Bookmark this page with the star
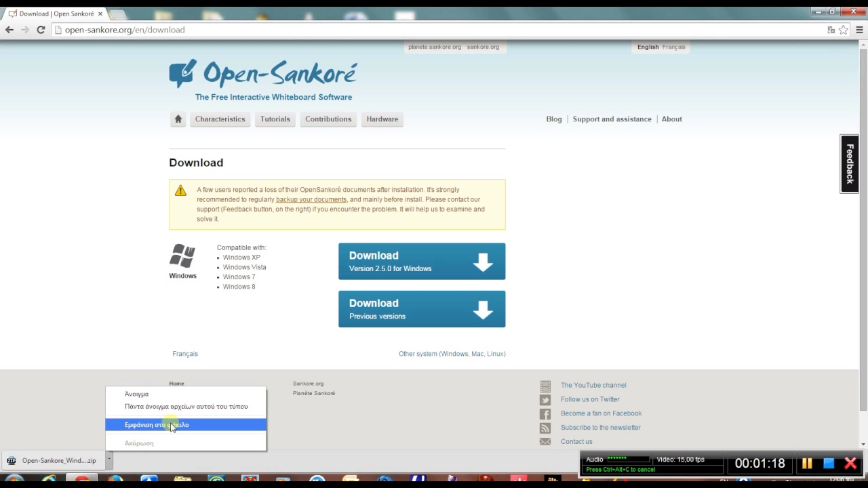Image resolution: width=868 pixels, height=488 pixels. pyautogui.click(x=844, y=30)
